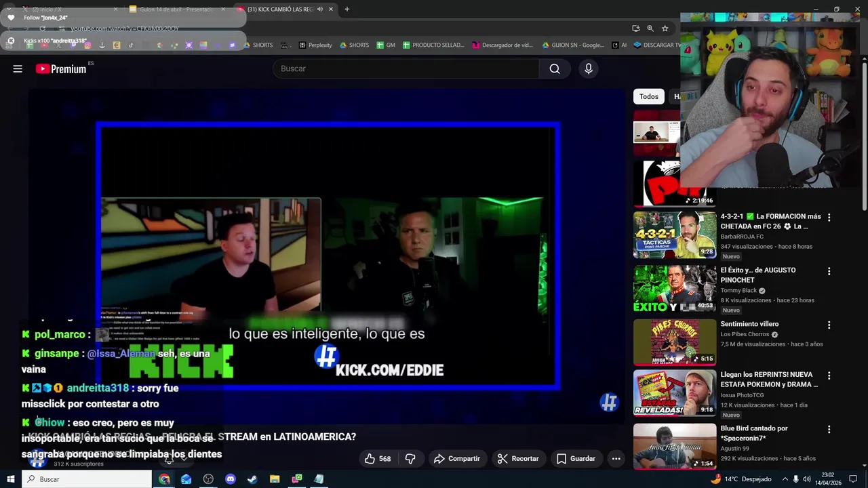The width and height of the screenshot is (868, 488).
Task: Click BarbaRROJA FC channel name
Action: point(742,237)
